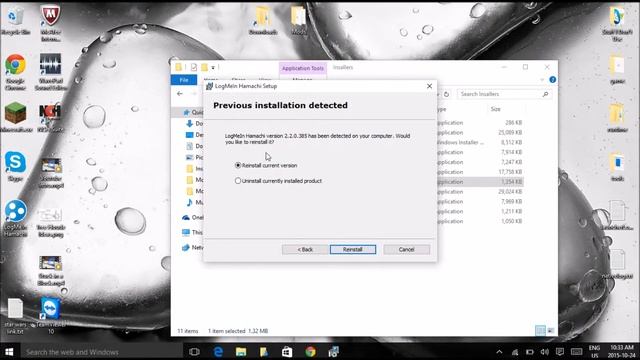Viewport: 640px width, 360px height.
Task: Open Windows Store from taskbar
Action: point(287,351)
